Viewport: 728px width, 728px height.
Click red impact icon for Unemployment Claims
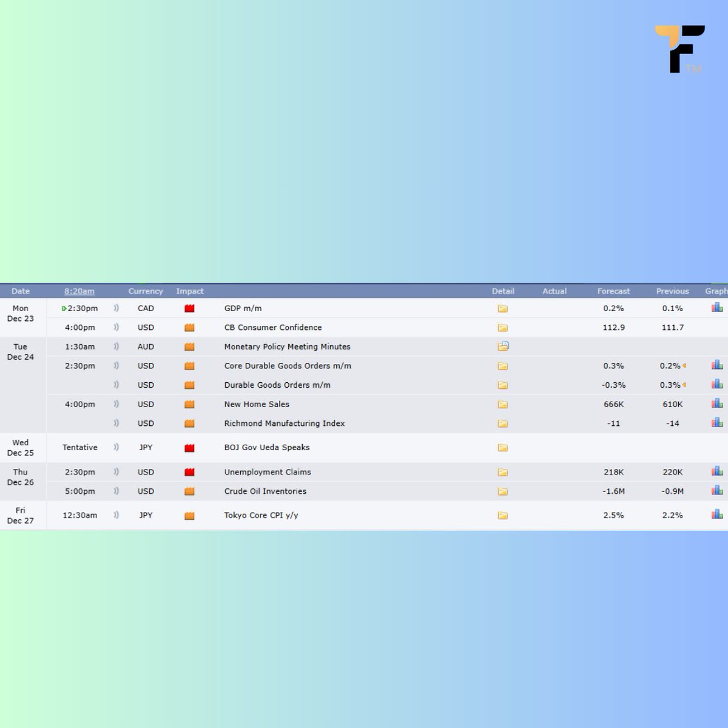click(189, 472)
